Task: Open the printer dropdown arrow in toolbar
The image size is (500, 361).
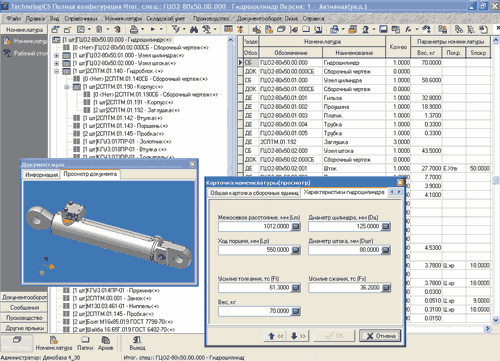Action: click(x=143, y=30)
